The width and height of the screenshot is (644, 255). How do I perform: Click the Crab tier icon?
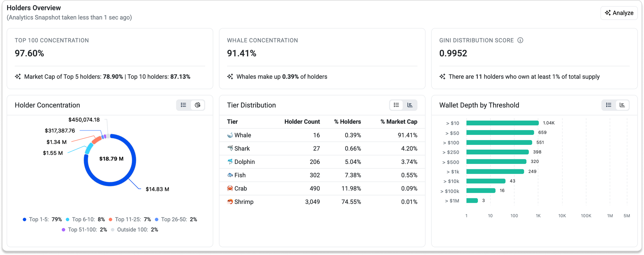(x=230, y=188)
